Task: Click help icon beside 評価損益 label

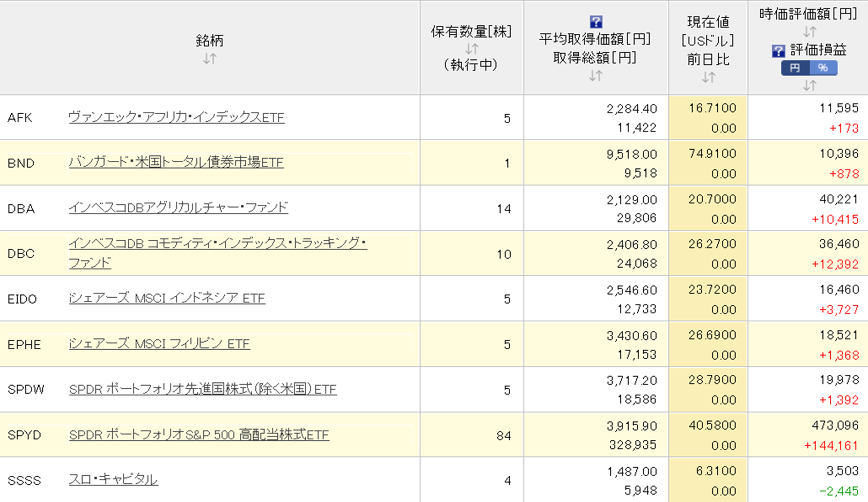Action: 778,51
